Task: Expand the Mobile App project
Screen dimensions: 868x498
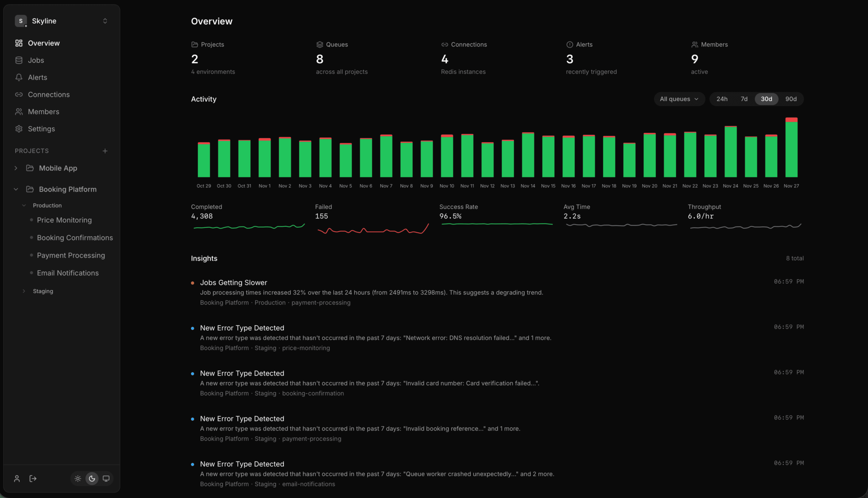Action: click(x=16, y=168)
